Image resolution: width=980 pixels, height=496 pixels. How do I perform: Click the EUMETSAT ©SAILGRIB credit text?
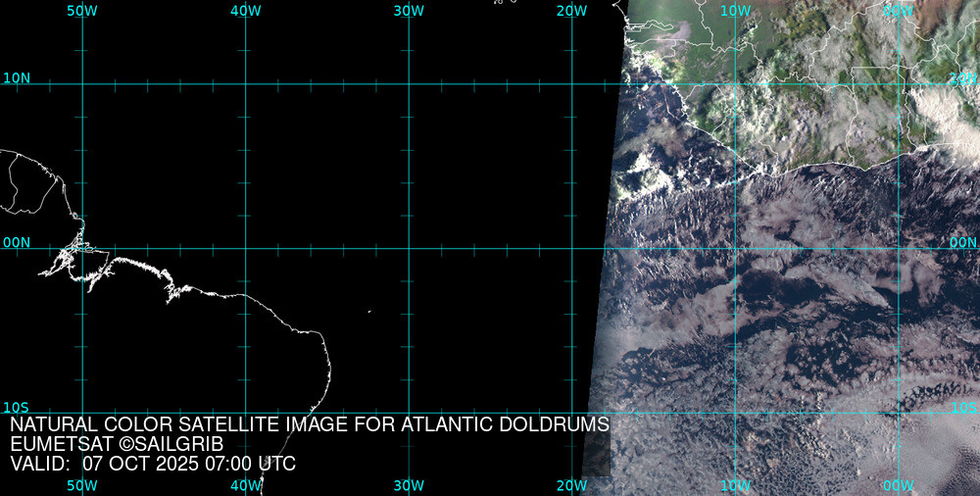click(117, 444)
